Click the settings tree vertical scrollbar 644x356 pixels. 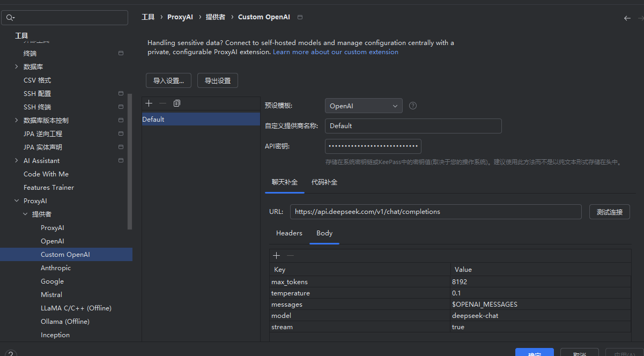(x=129, y=161)
